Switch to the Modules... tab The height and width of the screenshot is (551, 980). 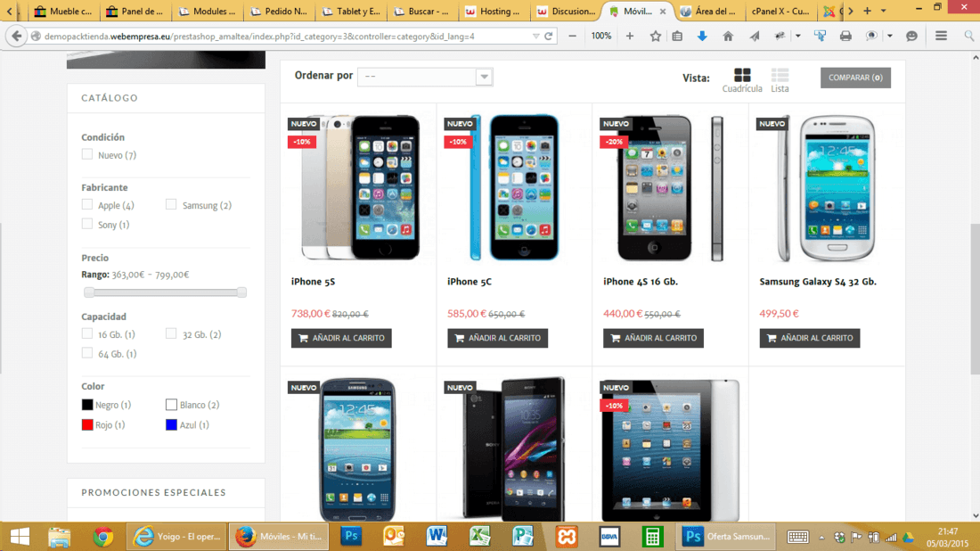tap(208, 11)
